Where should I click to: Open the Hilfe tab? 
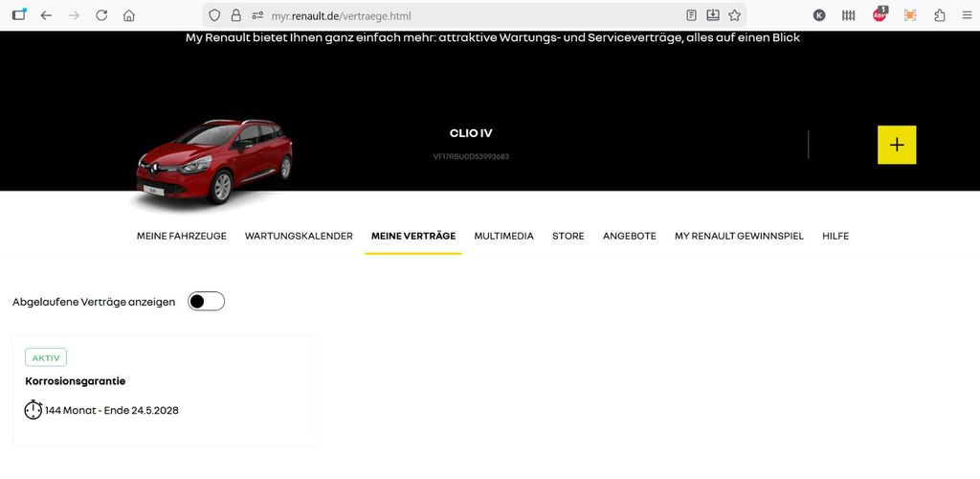(835, 236)
